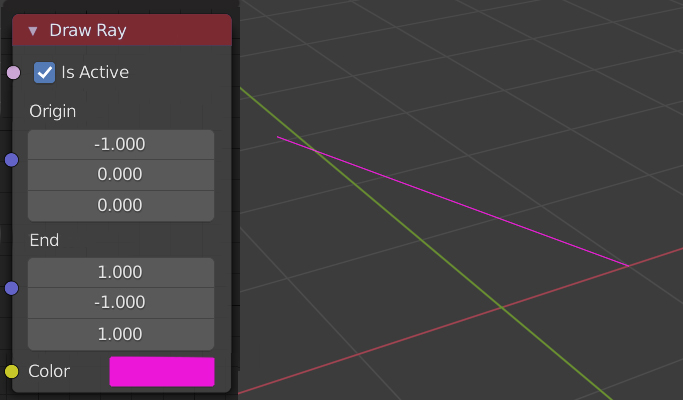Click the End vector input socket
The height and width of the screenshot is (400, 683).
point(12,288)
